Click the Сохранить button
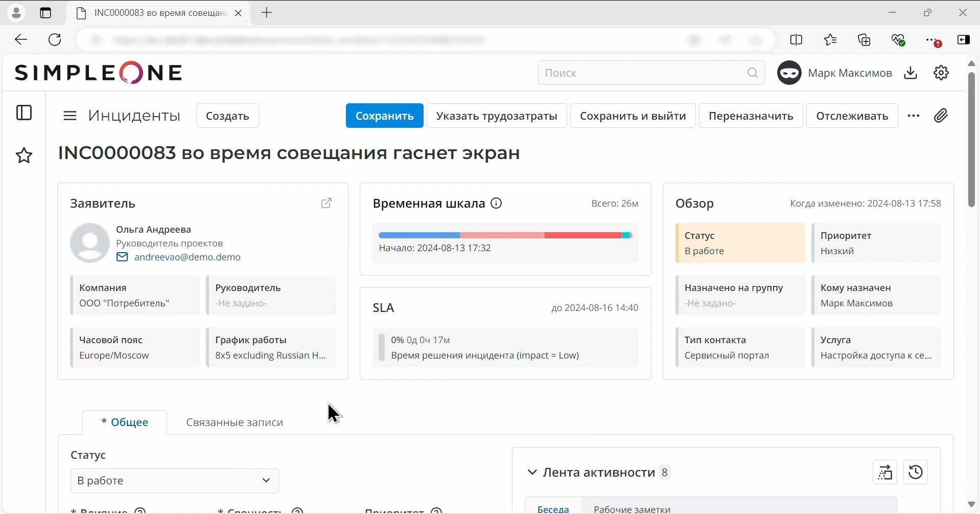980x514 pixels. coord(385,116)
